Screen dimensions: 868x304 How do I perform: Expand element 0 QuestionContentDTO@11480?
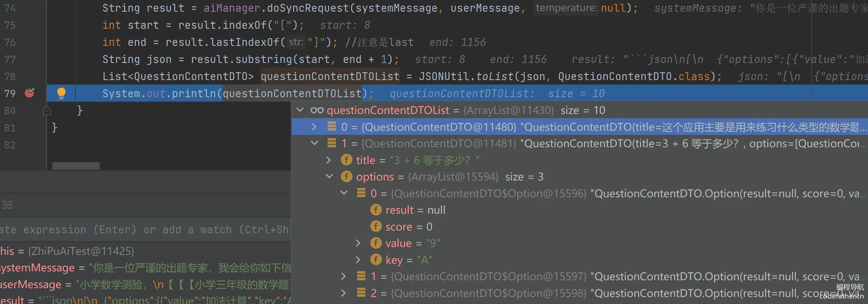tap(314, 127)
